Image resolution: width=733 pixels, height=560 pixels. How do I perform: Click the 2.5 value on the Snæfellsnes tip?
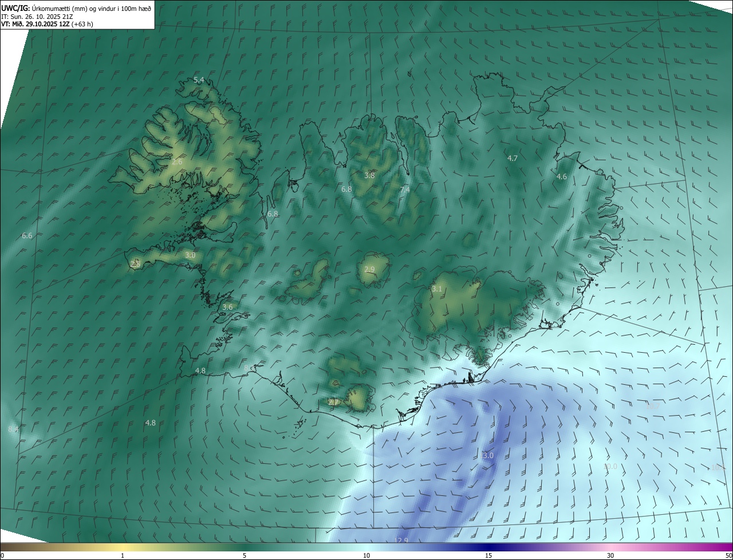(x=135, y=264)
